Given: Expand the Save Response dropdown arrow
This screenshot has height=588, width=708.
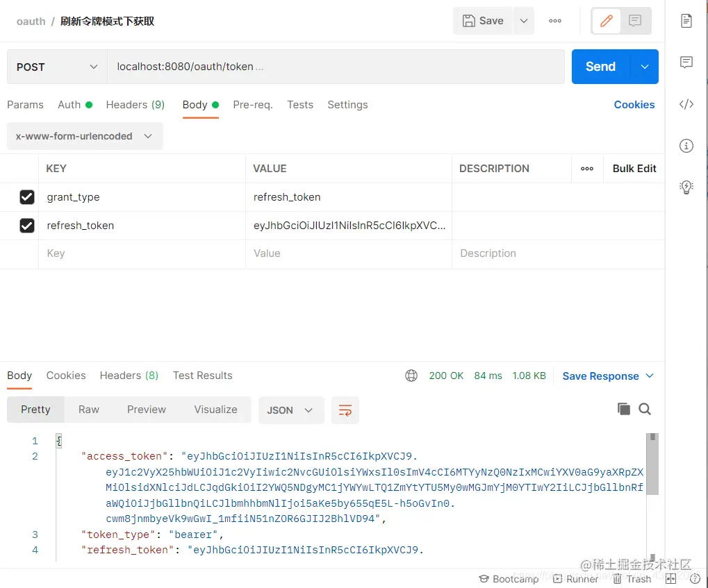Looking at the screenshot, I should coord(650,376).
